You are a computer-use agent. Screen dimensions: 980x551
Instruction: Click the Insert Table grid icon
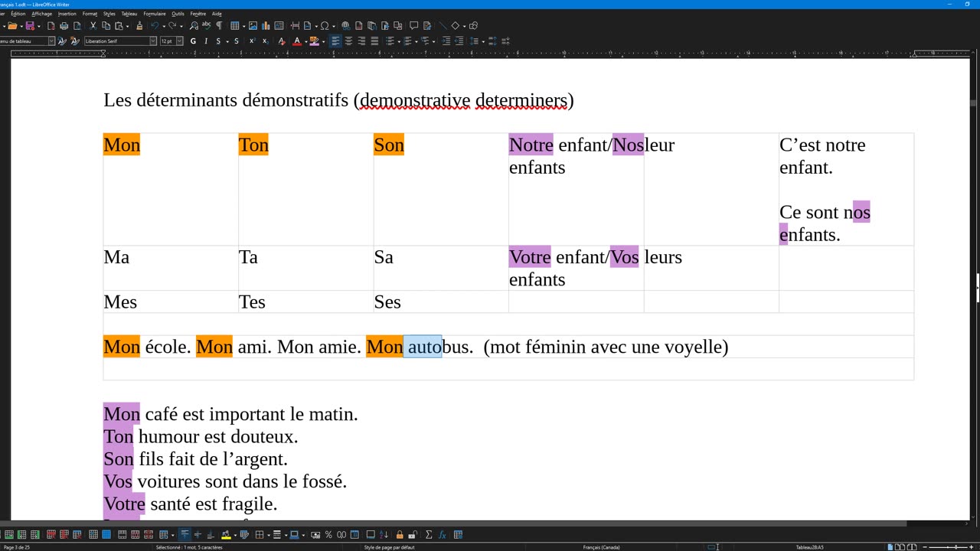point(234,25)
